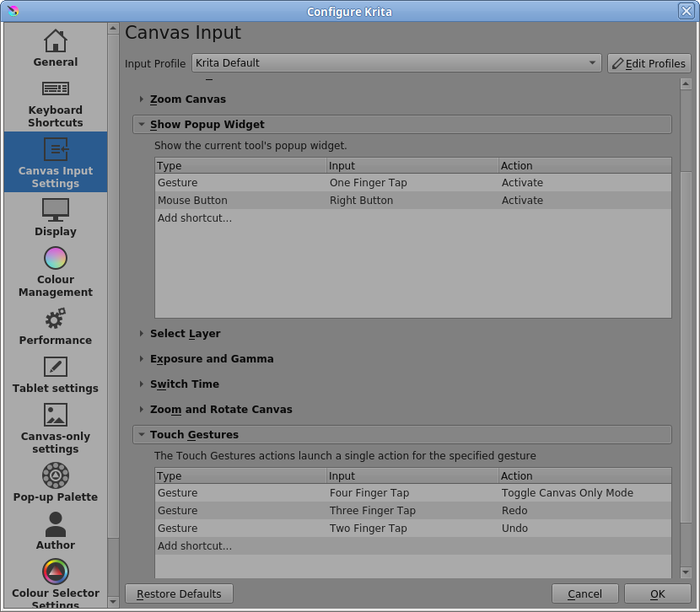Select the Four Finger Tap gesture row
Screen dimensions: 700x612
[369, 493]
